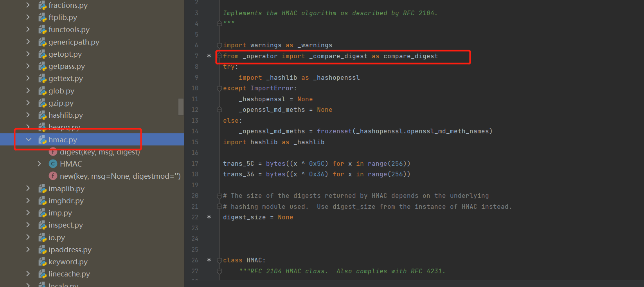Toggle code fold at line 6 import
The image size is (644, 287).
coord(219,46)
